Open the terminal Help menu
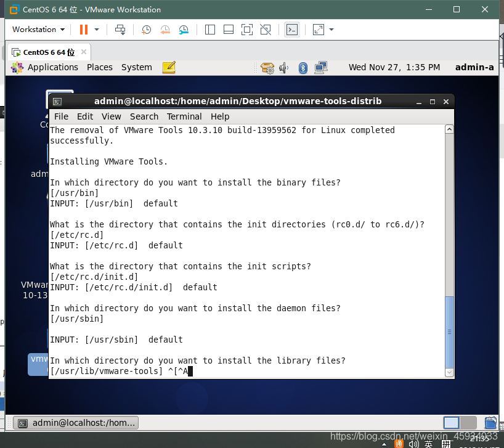504x448 pixels. pos(220,116)
